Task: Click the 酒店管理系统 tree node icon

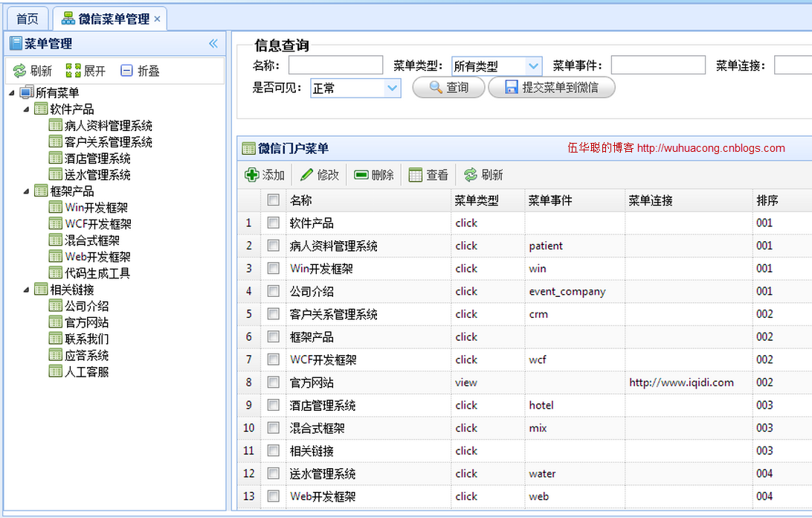Action: [56, 158]
